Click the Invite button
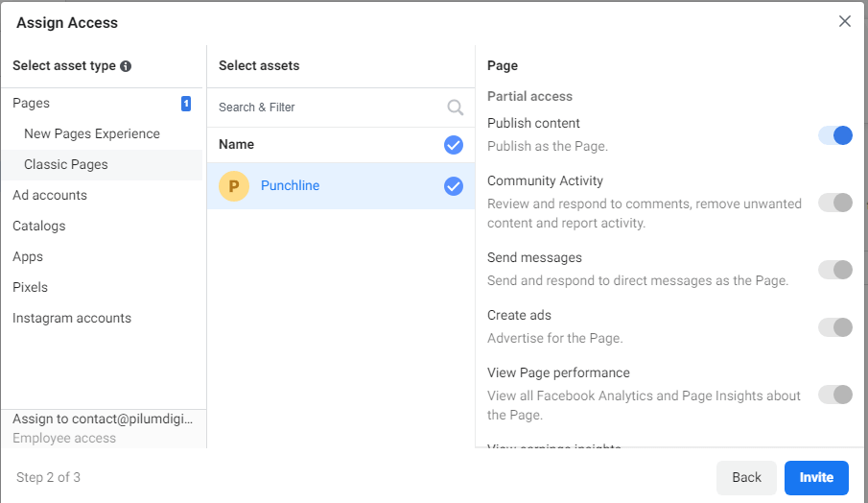 pyautogui.click(x=816, y=478)
